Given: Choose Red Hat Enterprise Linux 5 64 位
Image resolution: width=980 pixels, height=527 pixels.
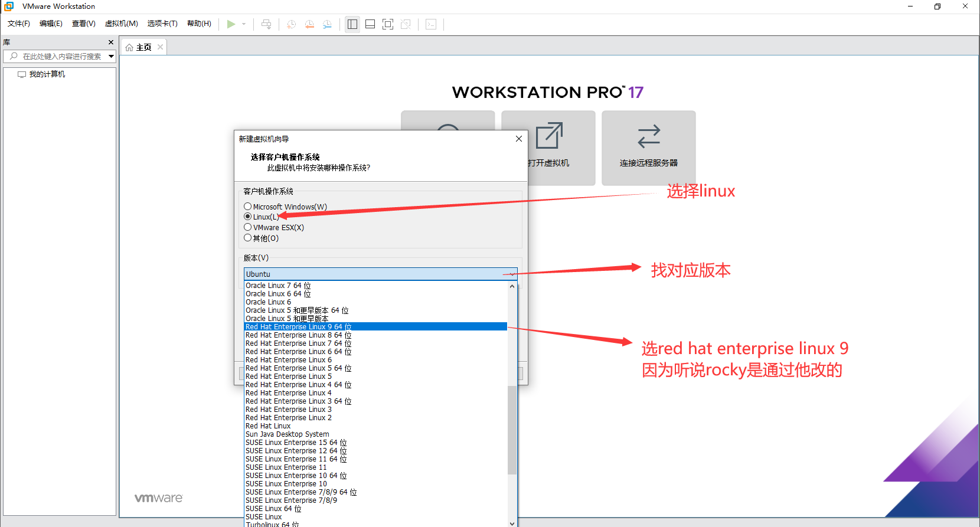Looking at the screenshot, I should click(x=376, y=368).
